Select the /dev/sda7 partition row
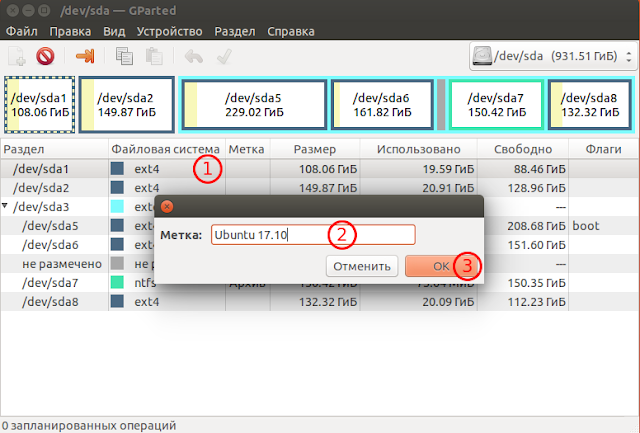 click(320, 283)
